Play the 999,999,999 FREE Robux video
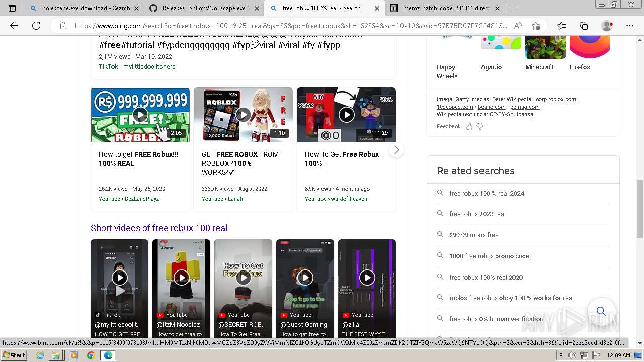Image resolution: width=644 pixels, height=362 pixels. (140, 115)
